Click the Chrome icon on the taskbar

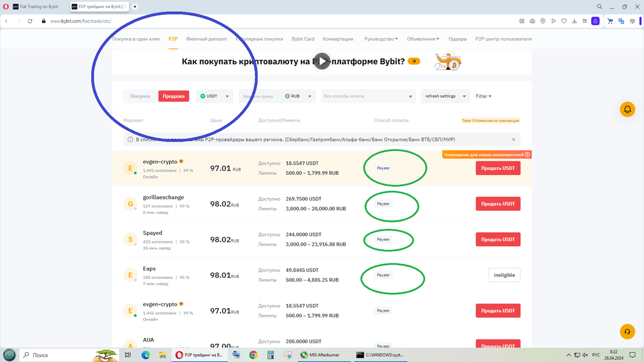click(252, 354)
